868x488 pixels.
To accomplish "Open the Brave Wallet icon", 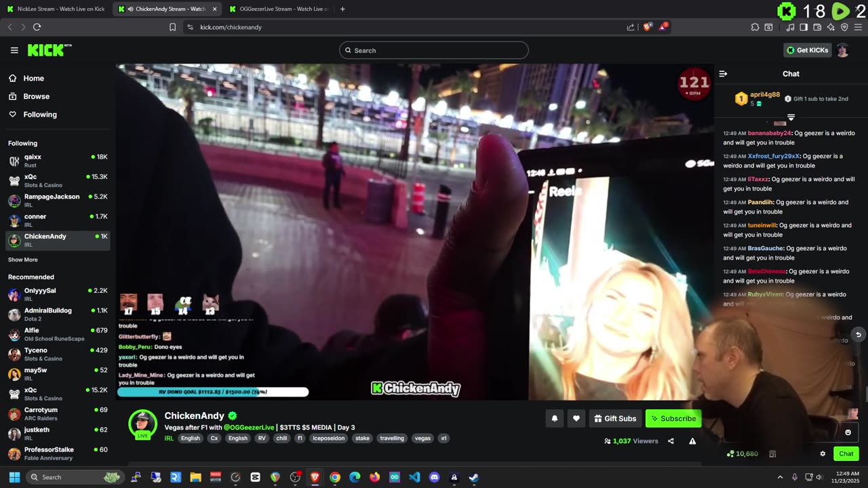I will coord(817,27).
